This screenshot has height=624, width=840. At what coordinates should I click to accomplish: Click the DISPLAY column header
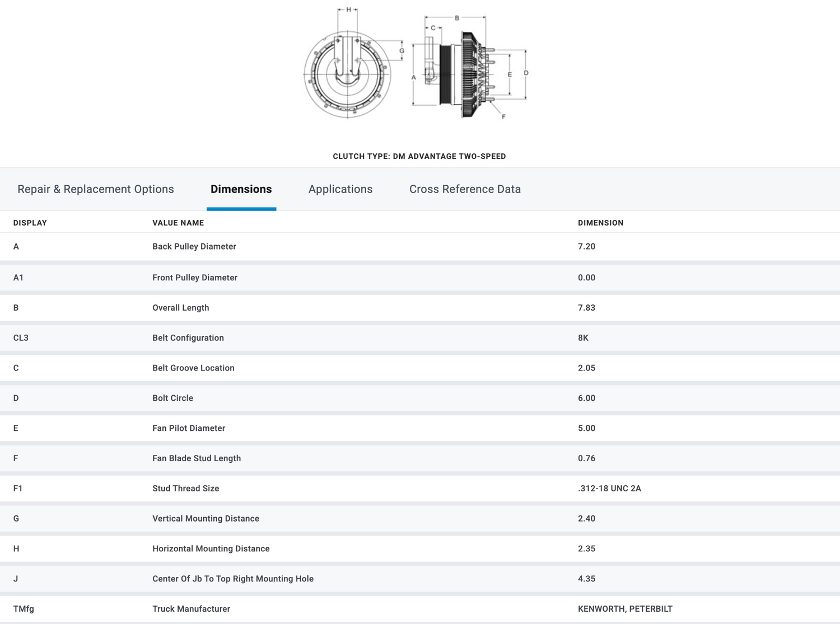30,223
